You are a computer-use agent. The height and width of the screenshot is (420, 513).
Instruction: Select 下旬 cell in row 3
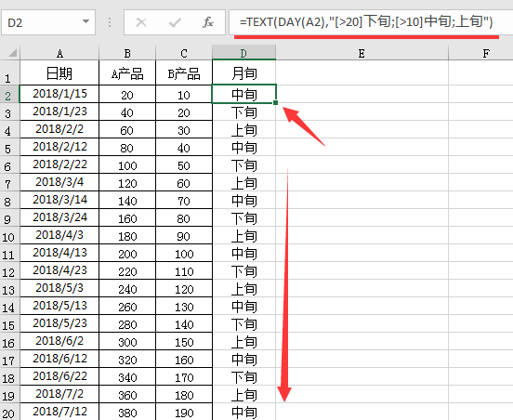(x=243, y=112)
